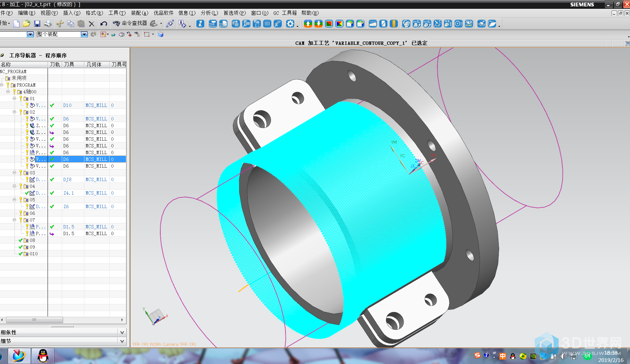The height and width of the screenshot is (364, 630).
Task: Click the navigator horizontal scrollbar thumb
Action: pyautogui.click(x=34, y=320)
